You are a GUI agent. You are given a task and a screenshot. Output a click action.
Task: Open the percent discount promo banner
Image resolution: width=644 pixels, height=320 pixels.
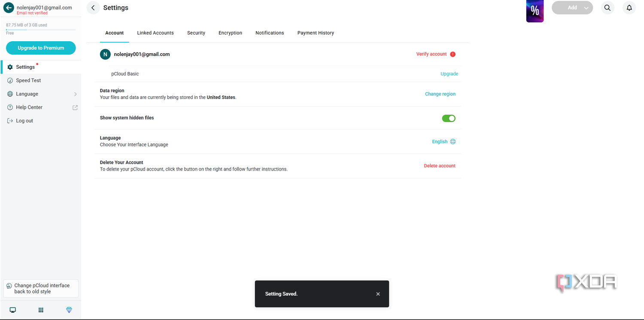coord(535,11)
